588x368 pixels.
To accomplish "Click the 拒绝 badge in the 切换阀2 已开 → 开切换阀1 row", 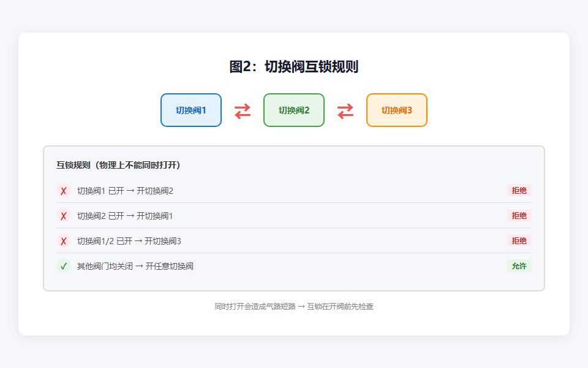I will pyautogui.click(x=519, y=215).
